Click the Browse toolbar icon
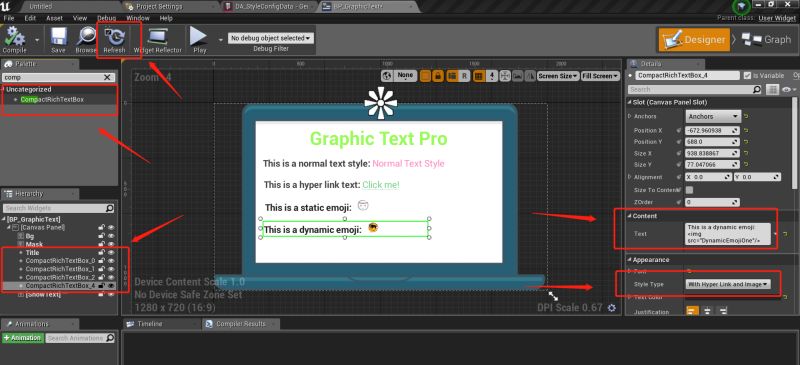This screenshot has width=800, height=365. tap(86, 37)
